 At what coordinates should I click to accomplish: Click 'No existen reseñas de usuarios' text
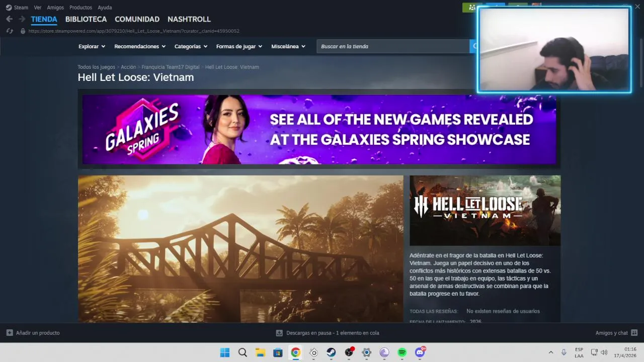(503, 311)
